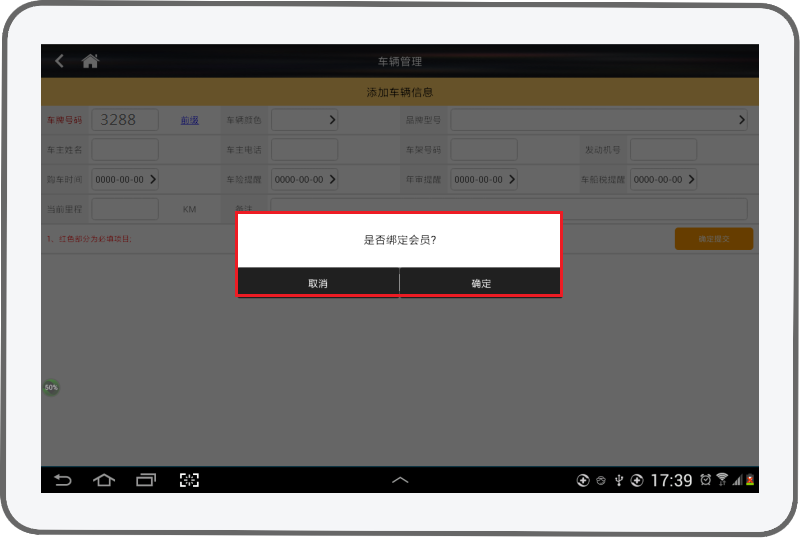Screen dimensions: 800x538
Task: Open the 品牌型号 dropdown
Action: click(x=599, y=120)
